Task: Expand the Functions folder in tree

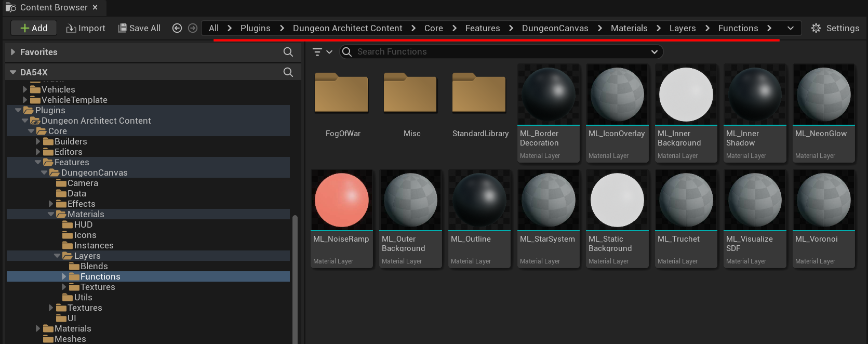Action: pyautogui.click(x=64, y=276)
